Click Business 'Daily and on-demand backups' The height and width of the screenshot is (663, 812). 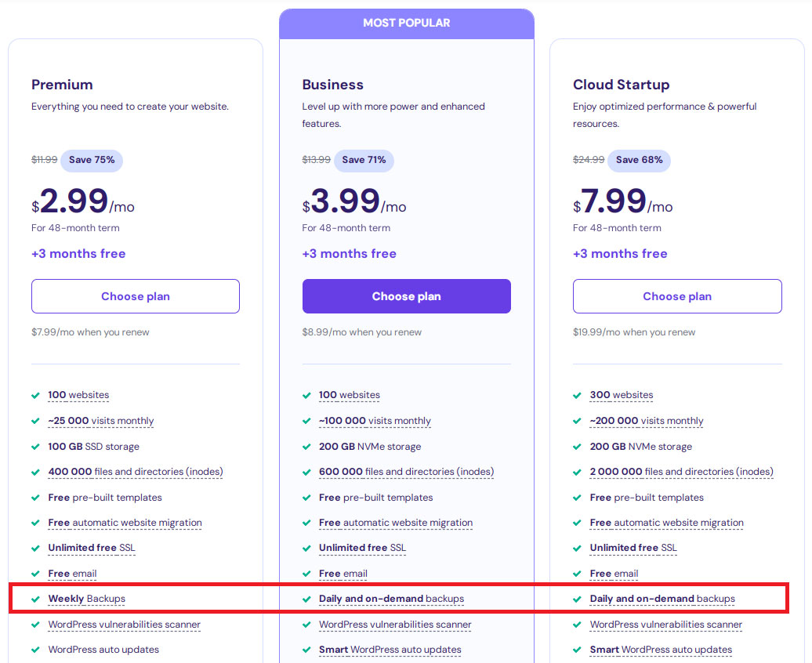392,598
